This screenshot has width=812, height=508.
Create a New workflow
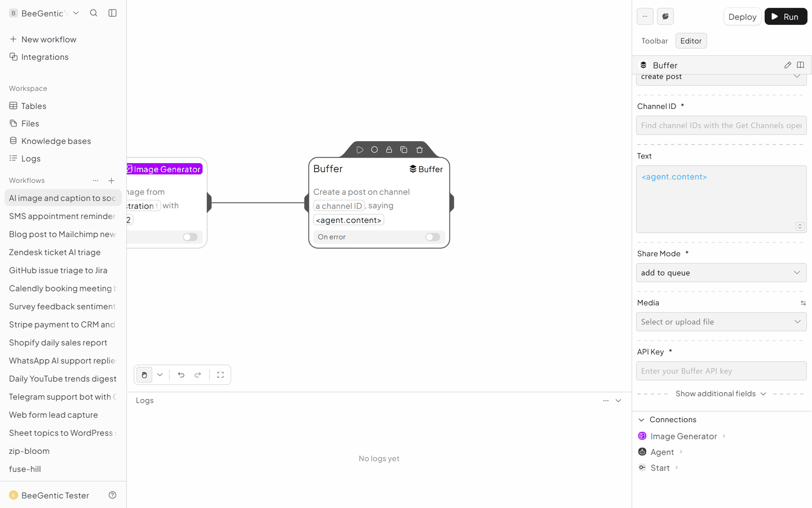63,40
